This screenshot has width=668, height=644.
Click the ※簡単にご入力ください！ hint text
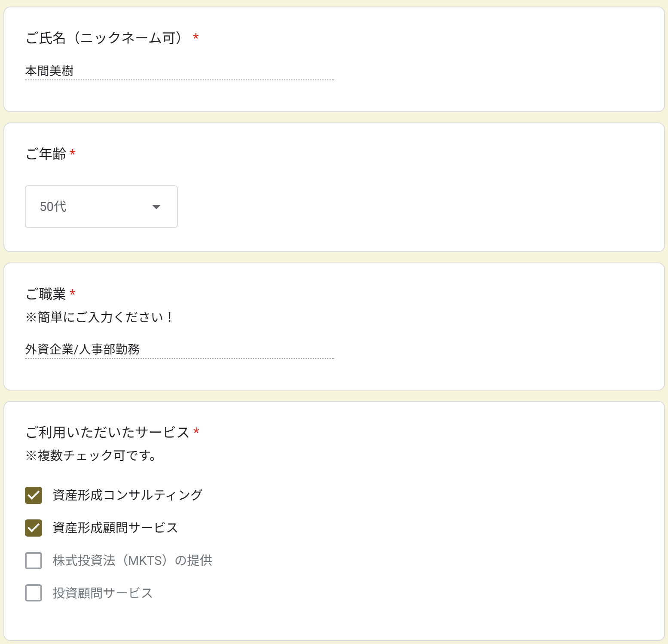pyautogui.click(x=100, y=317)
